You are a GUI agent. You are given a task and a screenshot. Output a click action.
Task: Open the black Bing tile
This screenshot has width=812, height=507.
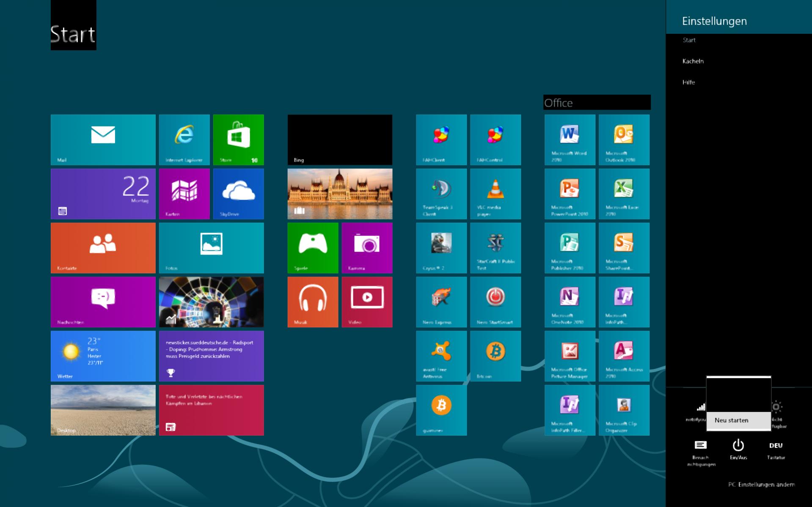tap(340, 140)
